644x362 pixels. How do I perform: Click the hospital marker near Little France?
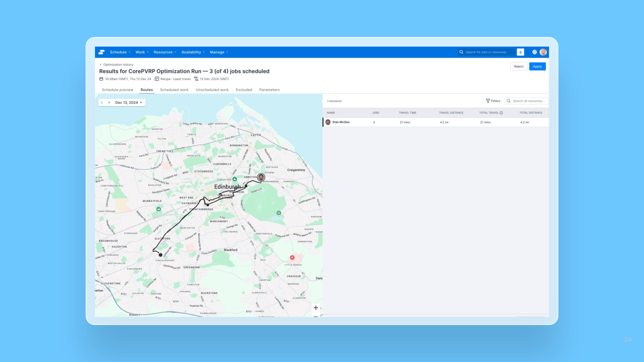coord(292,257)
